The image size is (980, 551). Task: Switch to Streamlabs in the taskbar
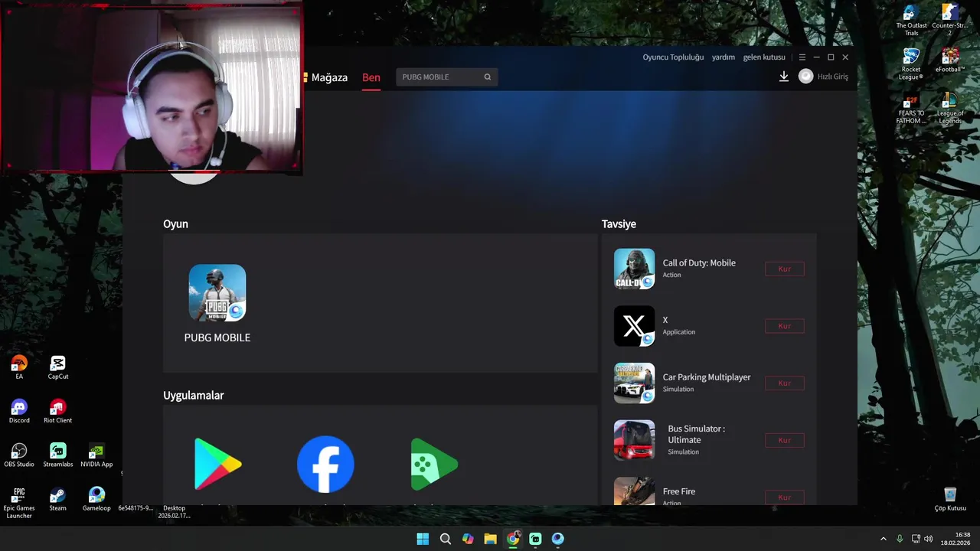point(535,539)
